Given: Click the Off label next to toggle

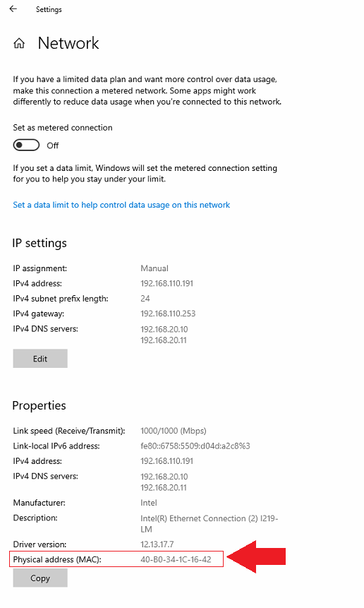Looking at the screenshot, I should click(x=53, y=145).
